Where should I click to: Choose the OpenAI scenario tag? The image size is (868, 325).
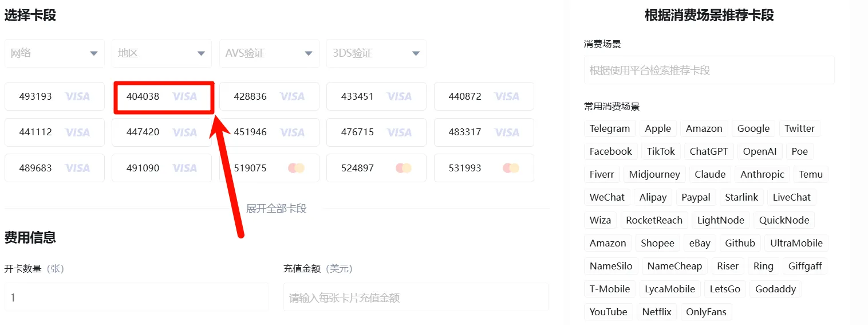coord(760,151)
